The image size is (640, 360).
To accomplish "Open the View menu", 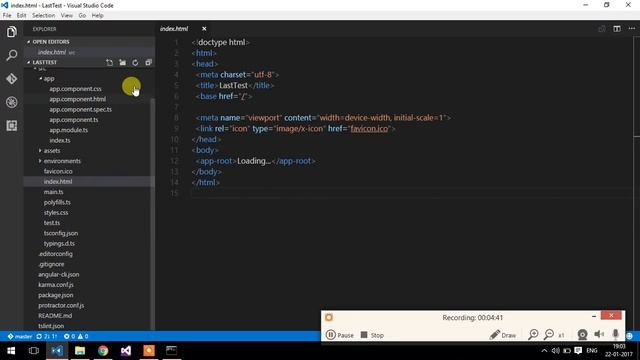I will pyautogui.click(x=67, y=16).
